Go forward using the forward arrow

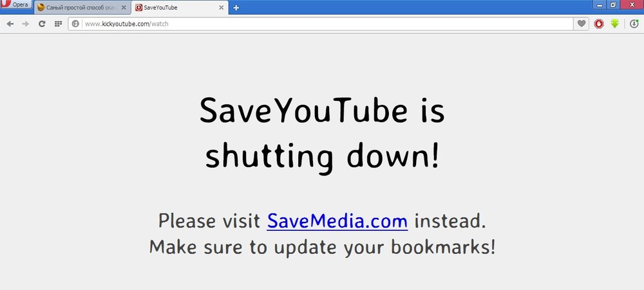tap(26, 24)
